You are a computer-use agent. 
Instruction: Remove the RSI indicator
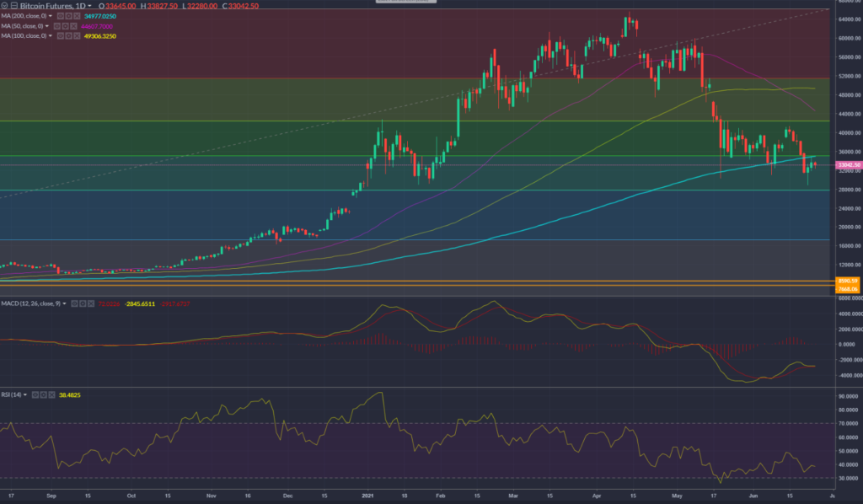[51, 394]
